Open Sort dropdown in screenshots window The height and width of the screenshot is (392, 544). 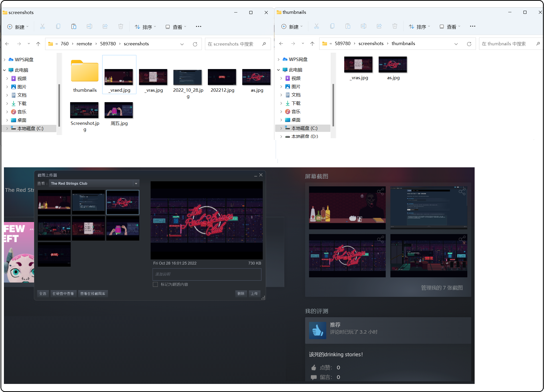(146, 27)
